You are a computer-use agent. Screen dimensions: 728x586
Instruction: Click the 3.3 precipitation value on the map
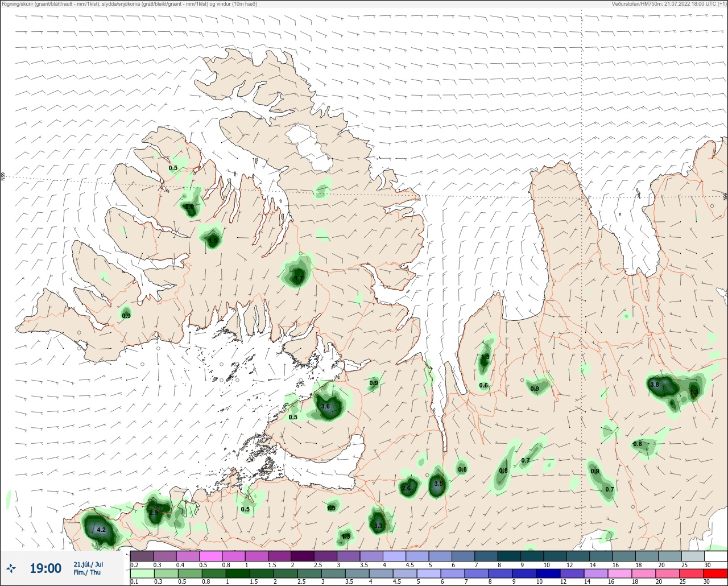[378, 526]
